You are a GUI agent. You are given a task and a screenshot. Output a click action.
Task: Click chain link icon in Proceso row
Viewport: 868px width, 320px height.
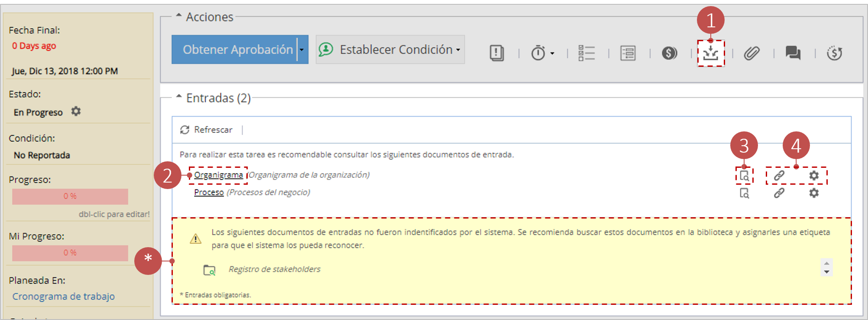point(779,193)
